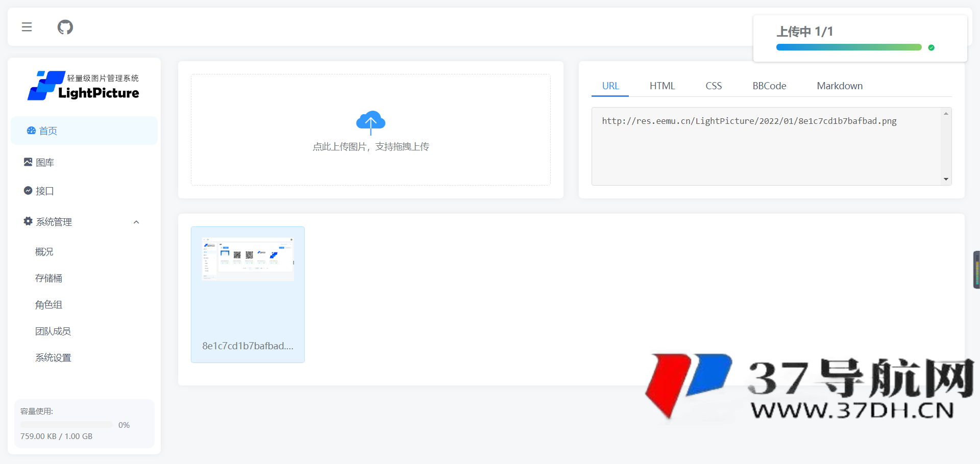Click the LightPicture logo
980x464 pixels.
point(84,86)
